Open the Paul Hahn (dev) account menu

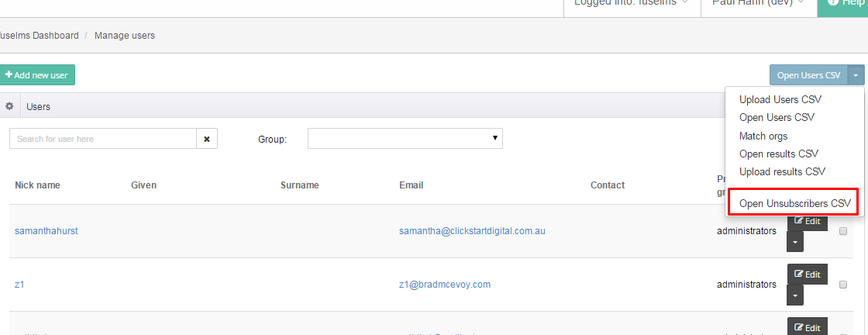pyautogui.click(x=758, y=3)
